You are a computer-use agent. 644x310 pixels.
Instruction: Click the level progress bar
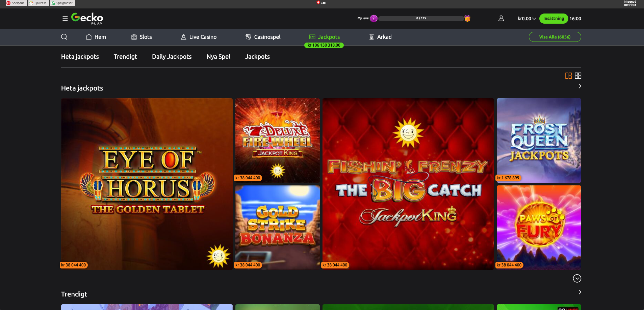[x=421, y=19]
